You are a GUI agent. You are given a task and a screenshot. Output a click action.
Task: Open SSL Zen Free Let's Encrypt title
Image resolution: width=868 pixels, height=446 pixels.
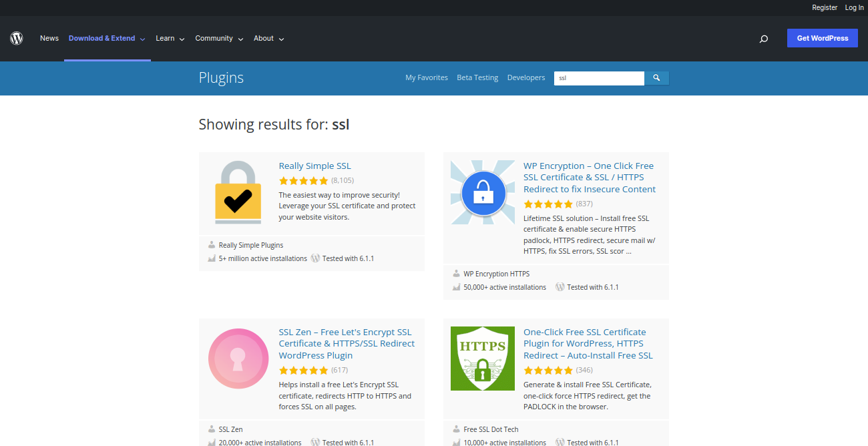347,344
